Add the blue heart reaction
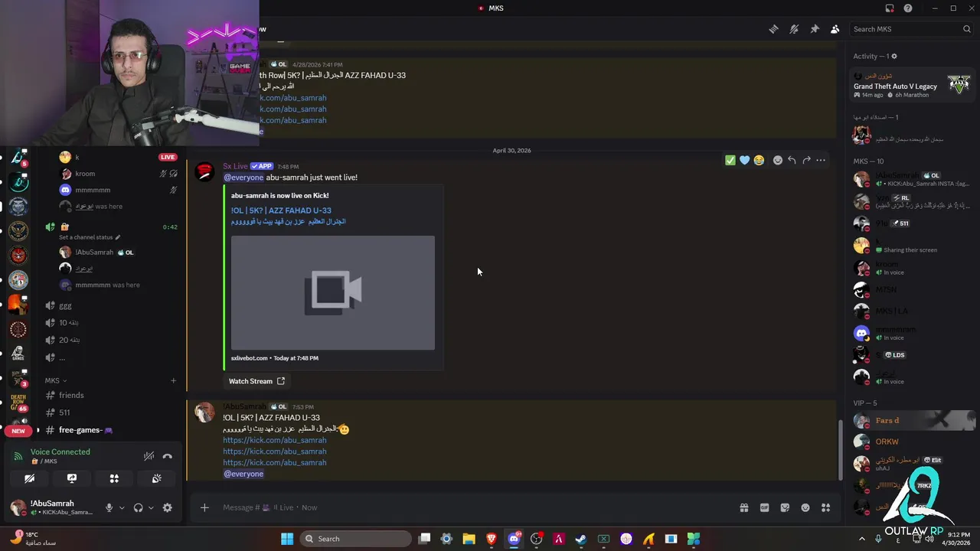The width and height of the screenshot is (980, 551). click(x=744, y=160)
